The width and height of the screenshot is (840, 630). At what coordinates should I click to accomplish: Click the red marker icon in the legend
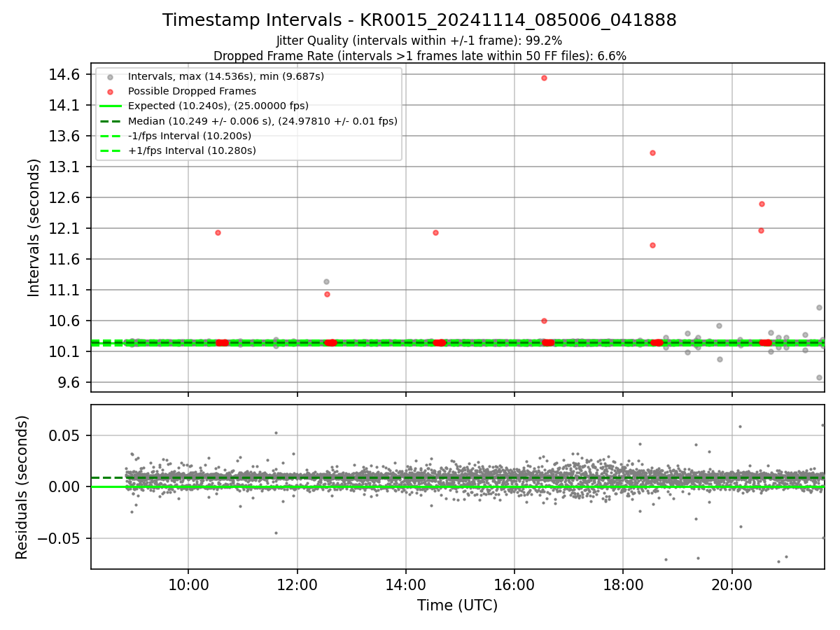coord(110,92)
